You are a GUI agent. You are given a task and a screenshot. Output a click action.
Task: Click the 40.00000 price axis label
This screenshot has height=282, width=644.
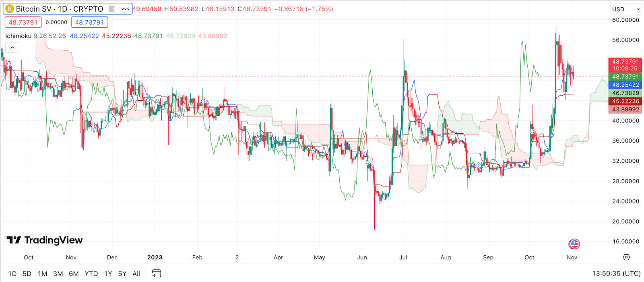point(625,120)
